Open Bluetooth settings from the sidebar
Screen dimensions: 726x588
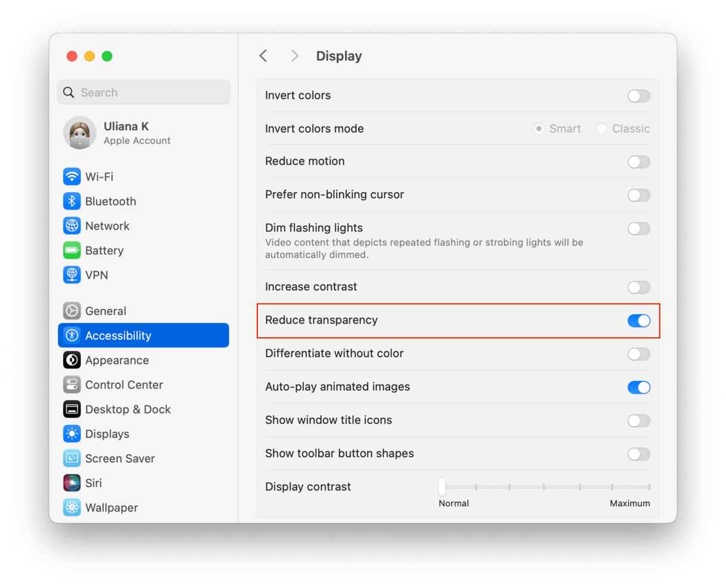(x=72, y=201)
